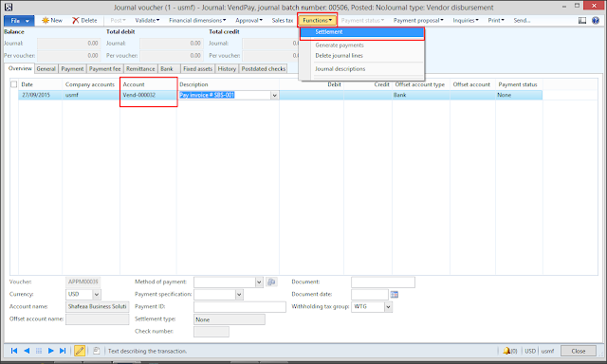Click the usmf company status item

[x=547, y=352]
